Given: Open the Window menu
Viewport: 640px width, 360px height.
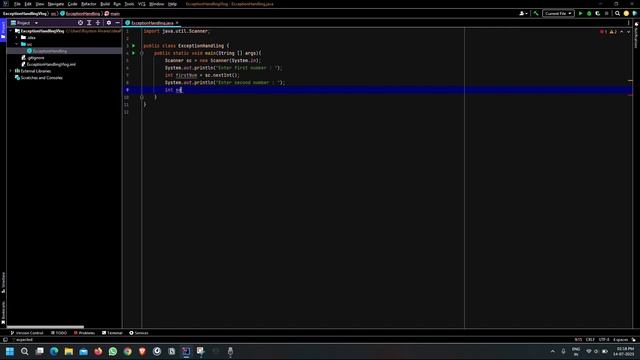Looking at the screenshot, I should 156,4.
